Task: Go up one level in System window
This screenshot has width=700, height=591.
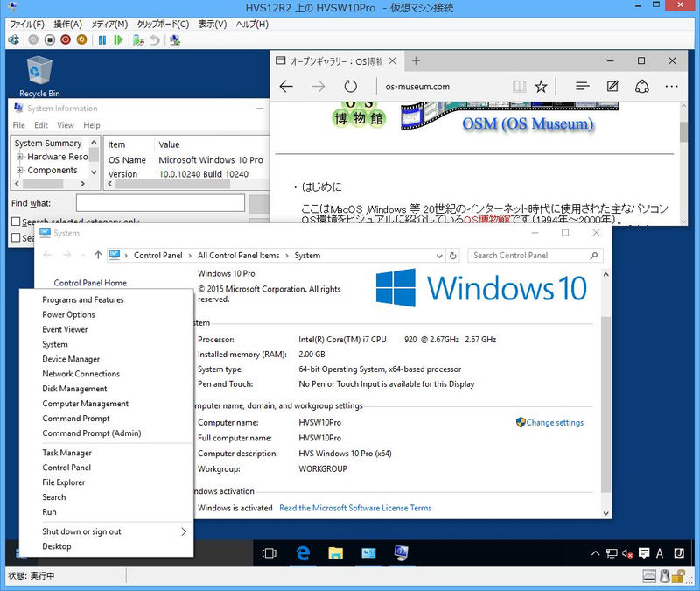Action: [98, 255]
